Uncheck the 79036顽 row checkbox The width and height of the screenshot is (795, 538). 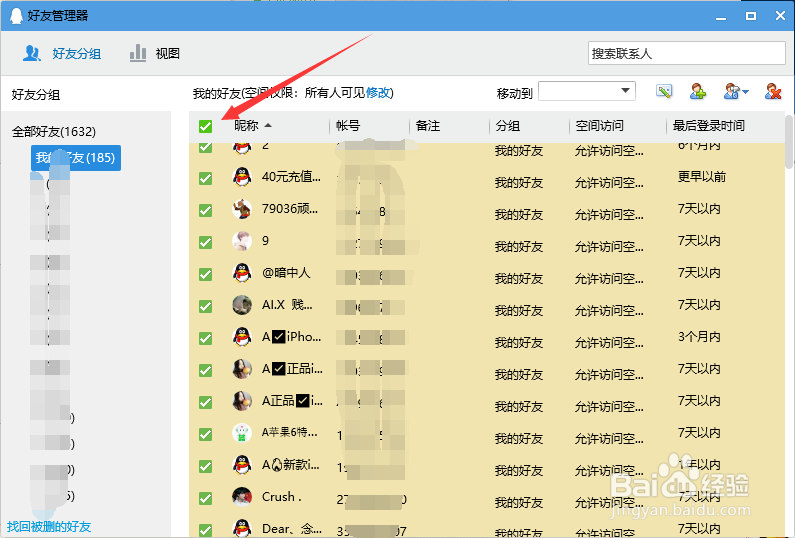click(x=205, y=210)
